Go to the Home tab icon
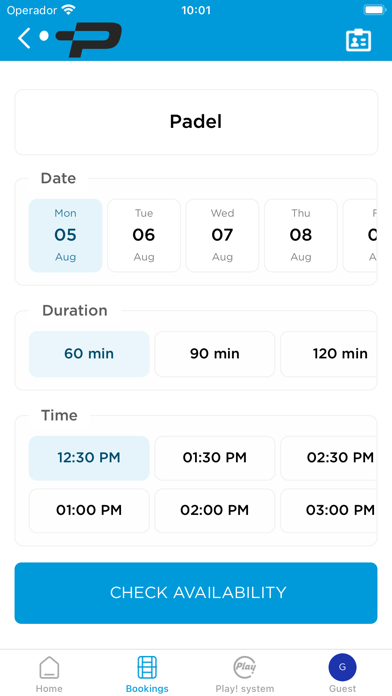The height and width of the screenshot is (696, 392). 49,668
